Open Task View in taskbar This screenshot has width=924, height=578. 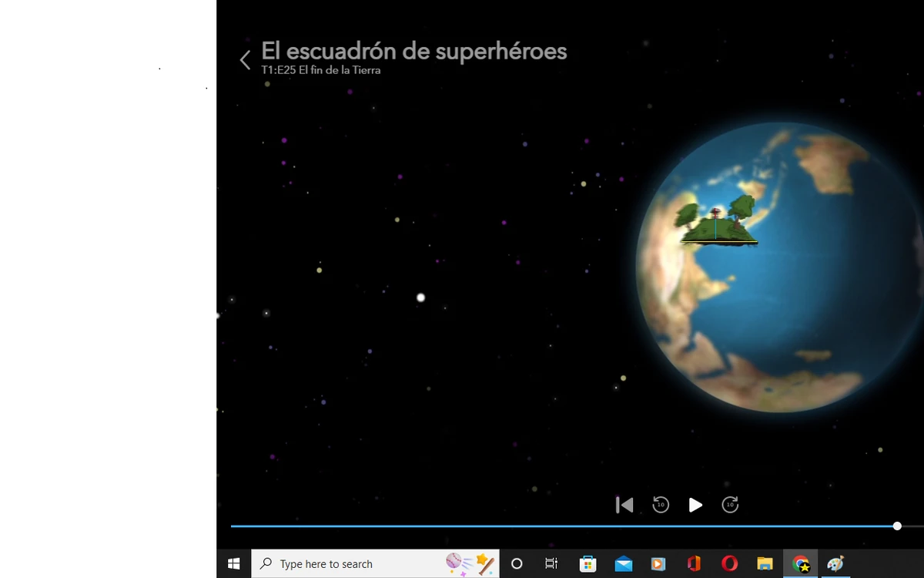[551, 563]
